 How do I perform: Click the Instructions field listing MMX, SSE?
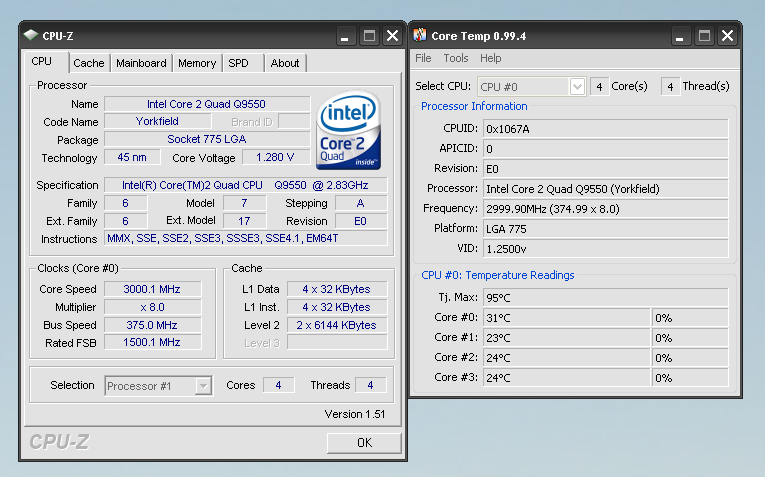click(245, 238)
